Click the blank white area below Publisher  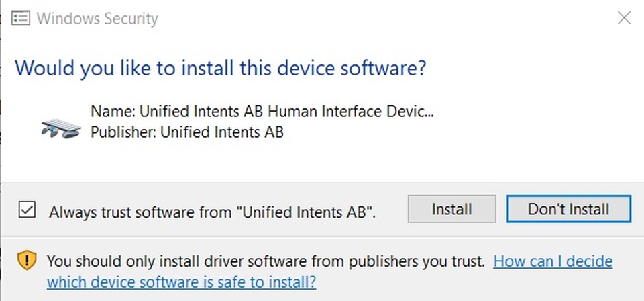(322, 163)
